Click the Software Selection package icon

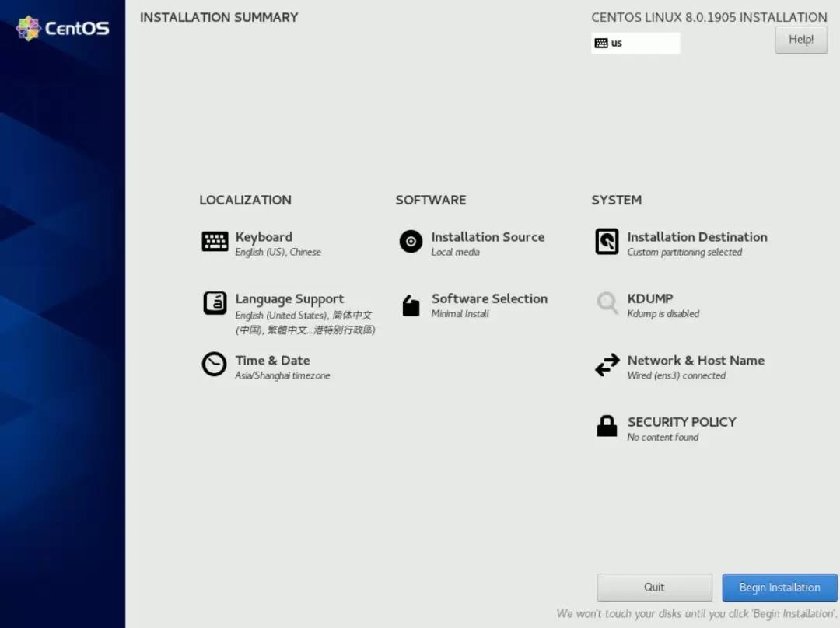pyautogui.click(x=411, y=305)
